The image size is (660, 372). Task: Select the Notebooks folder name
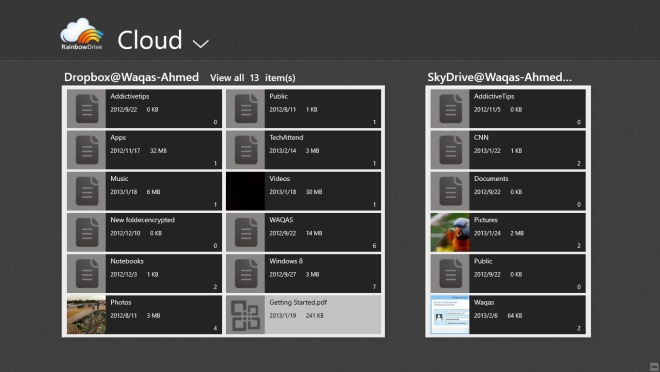click(127, 261)
